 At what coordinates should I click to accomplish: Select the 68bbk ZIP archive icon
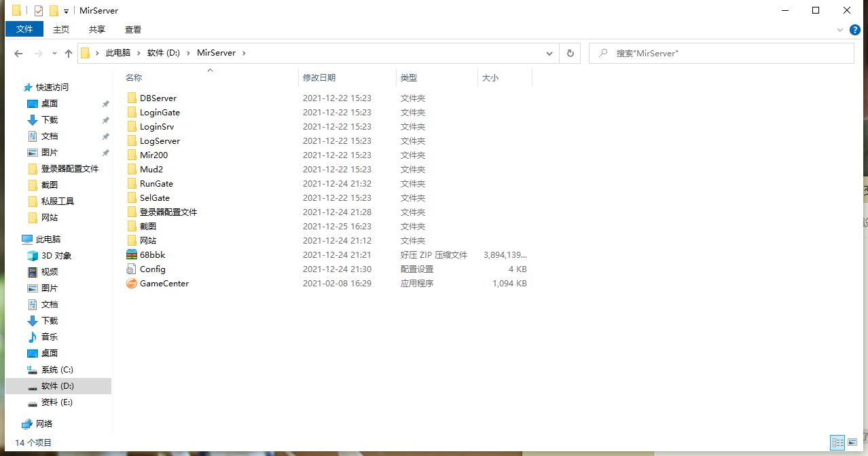pyautogui.click(x=132, y=255)
